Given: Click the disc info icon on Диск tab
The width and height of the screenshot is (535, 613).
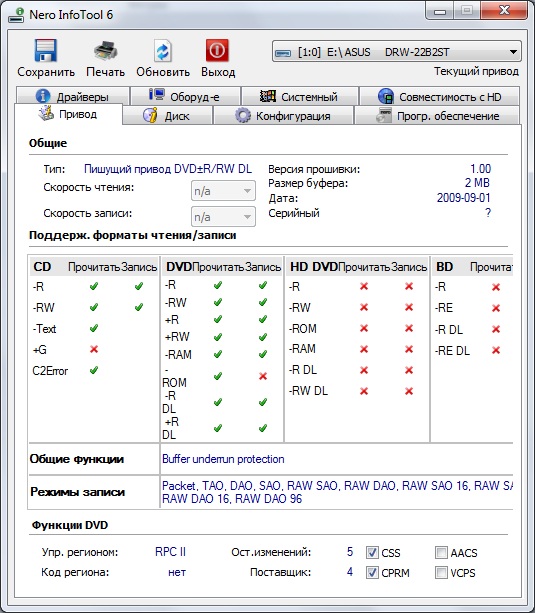Looking at the screenshot, I should (150, 115).
